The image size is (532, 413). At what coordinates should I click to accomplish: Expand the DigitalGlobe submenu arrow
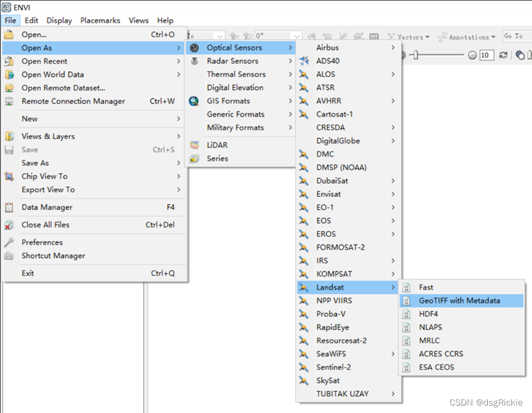click(393, 140)
